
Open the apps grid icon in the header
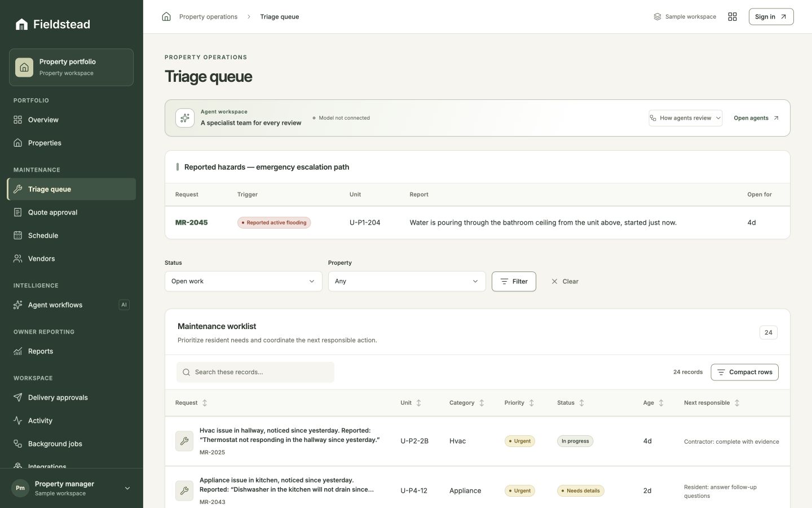[732, 17]
